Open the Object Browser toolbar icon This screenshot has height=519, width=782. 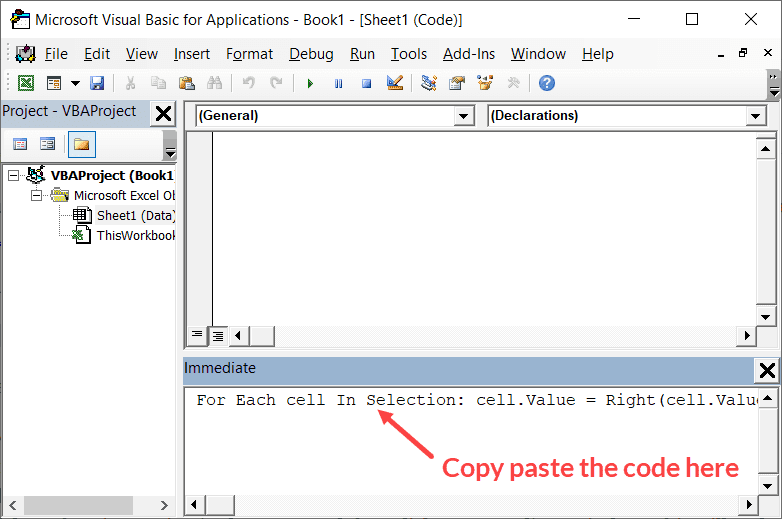[x=485, y=83]
